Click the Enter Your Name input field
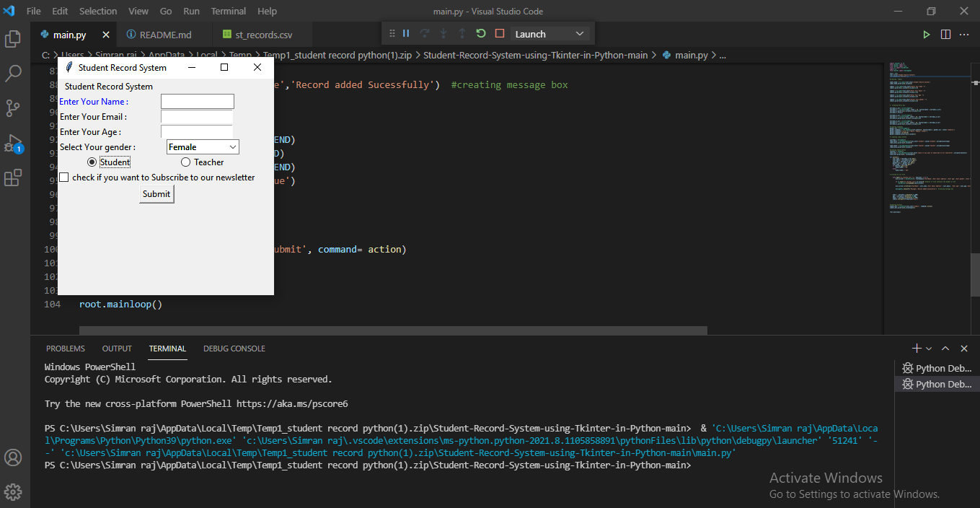The height and width of the screenshot is (508, 980). [x=198, y=101]
